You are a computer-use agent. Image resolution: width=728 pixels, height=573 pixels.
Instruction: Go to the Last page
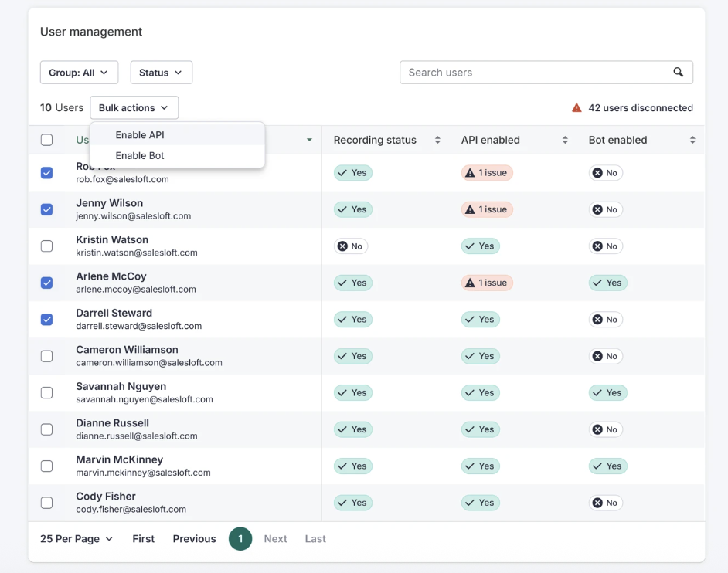pyautogui.click(x=315, y=539)
